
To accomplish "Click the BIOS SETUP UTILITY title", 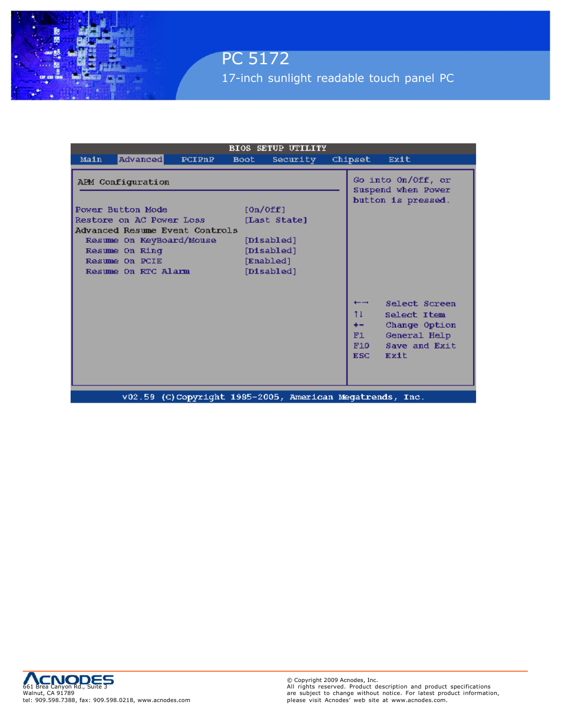I will tap(277, 149).
